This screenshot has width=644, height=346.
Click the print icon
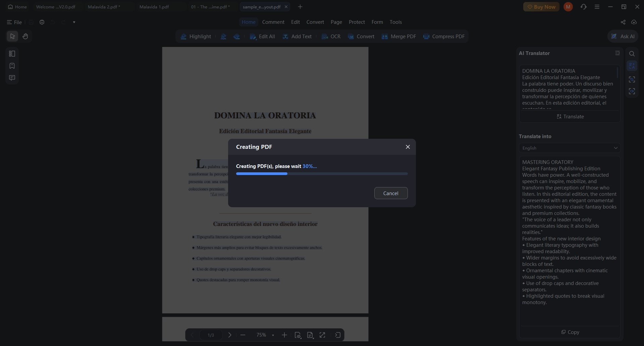[42, 22]
